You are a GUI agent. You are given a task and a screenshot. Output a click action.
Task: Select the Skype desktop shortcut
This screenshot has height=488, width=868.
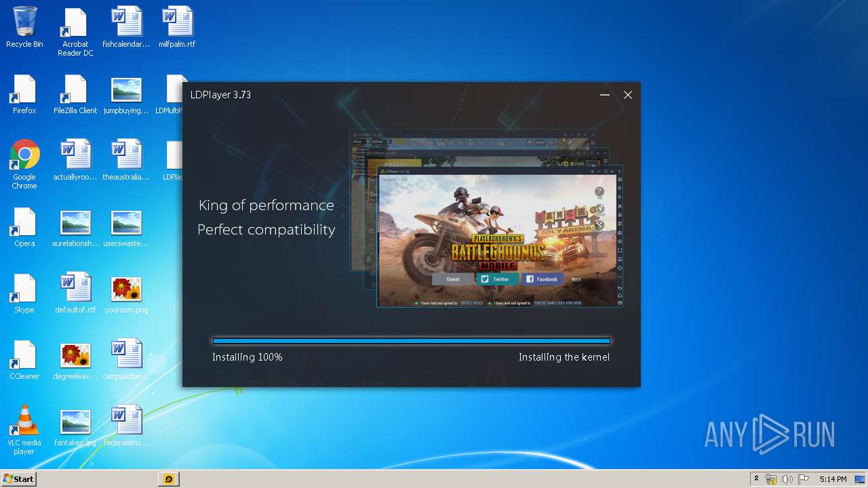[x=24, y=293]
